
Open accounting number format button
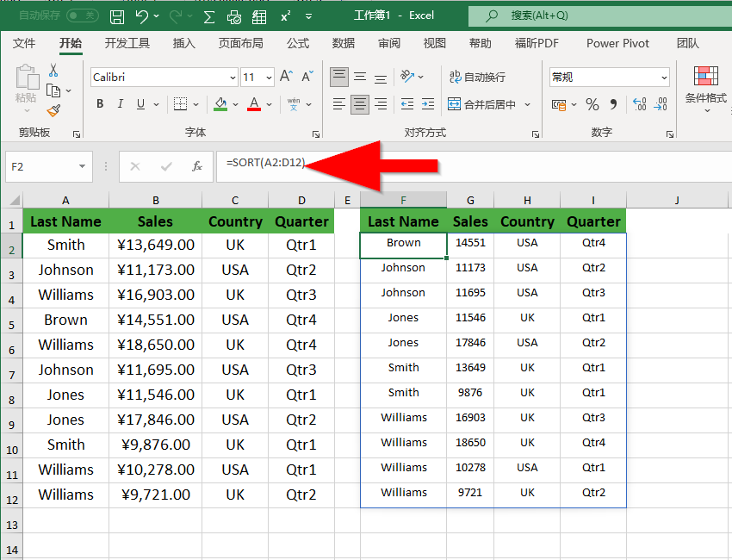point(559,104)
